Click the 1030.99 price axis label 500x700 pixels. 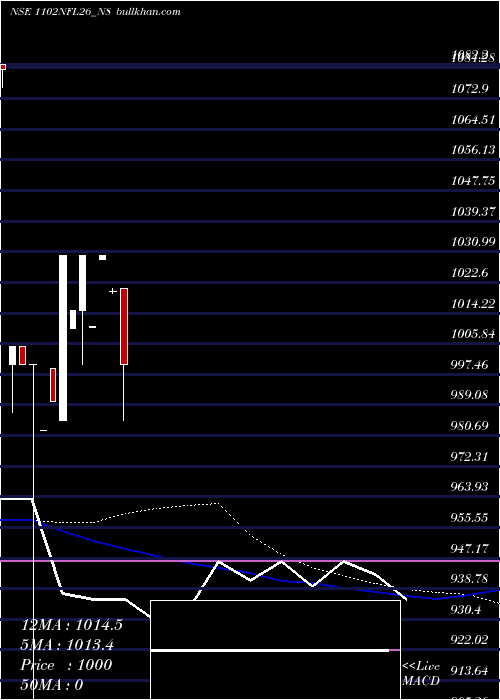tap(473, 242)
